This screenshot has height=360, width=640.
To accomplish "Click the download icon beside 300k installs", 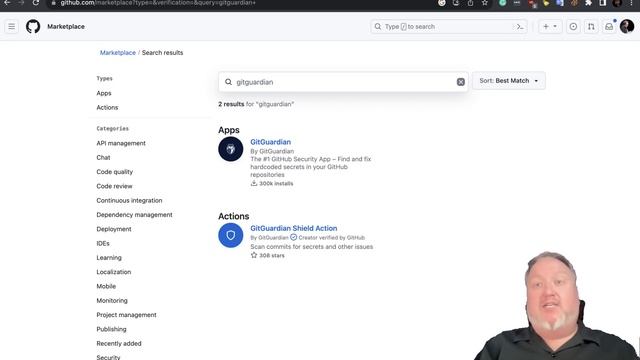I will click(x=254, y=183).
